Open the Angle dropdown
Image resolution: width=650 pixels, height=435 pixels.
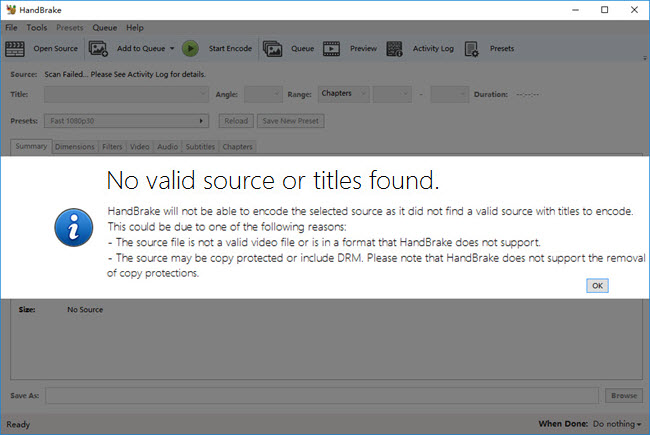pos(263,94)
